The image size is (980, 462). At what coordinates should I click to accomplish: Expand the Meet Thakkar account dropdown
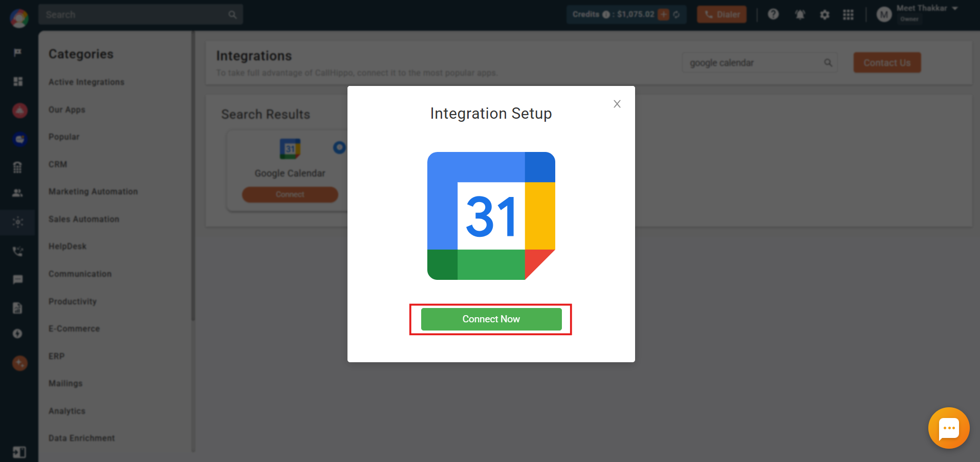(x=955, y=8)
